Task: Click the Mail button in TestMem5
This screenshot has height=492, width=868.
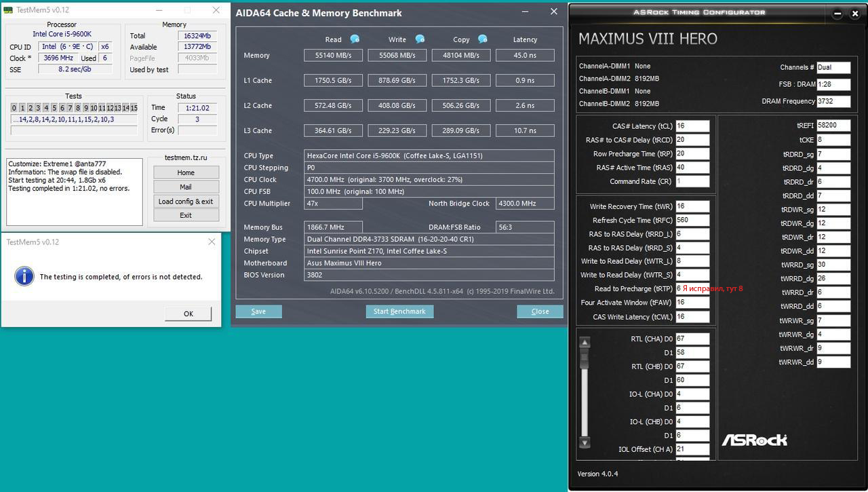Action: tap(186, 187)
